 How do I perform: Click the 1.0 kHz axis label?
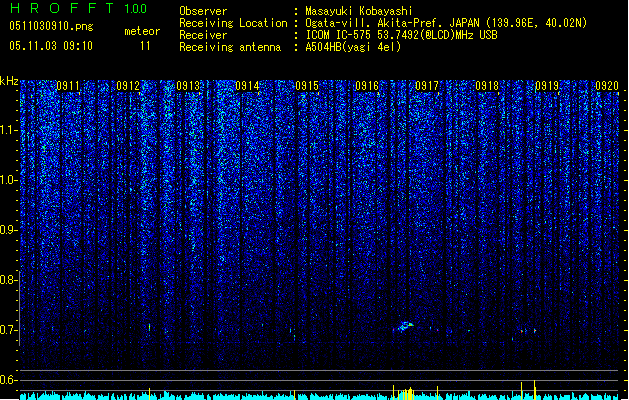pos(9,180)
